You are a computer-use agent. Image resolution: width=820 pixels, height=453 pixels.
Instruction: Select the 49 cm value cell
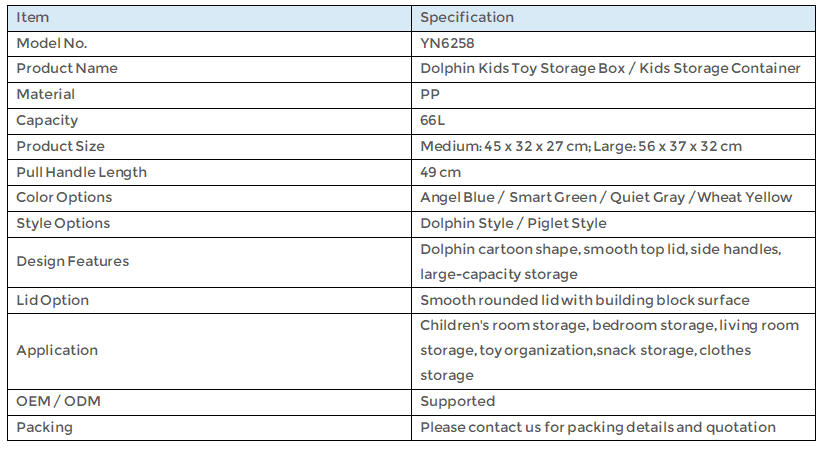613,172
